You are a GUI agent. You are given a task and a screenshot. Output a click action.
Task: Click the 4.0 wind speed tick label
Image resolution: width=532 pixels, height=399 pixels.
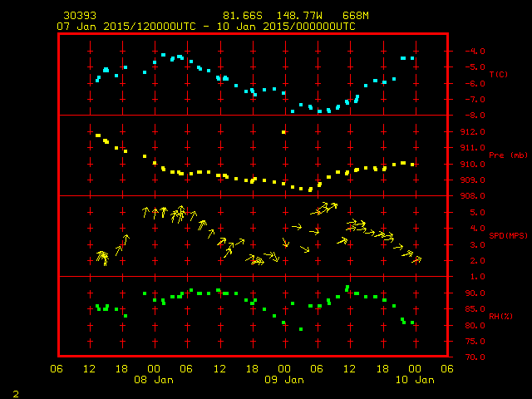[x=477, y=229]
